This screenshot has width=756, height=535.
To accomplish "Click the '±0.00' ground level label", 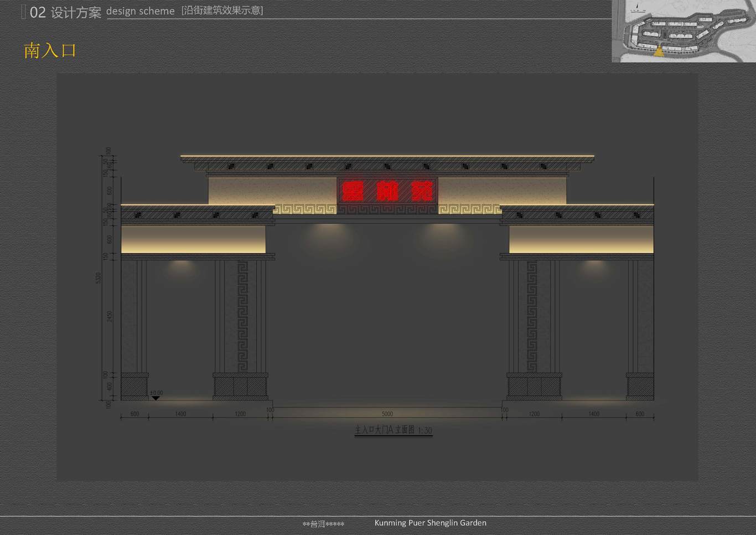I will 156,393.
